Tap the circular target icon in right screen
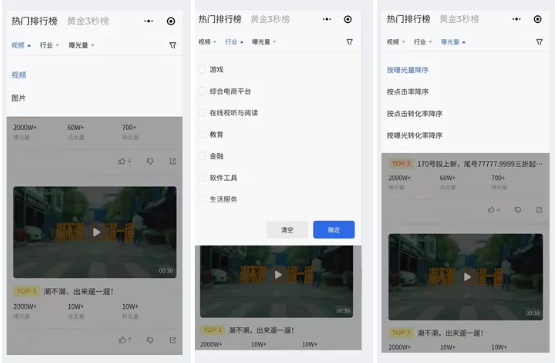Image resolution: width=557 pixels, height=363 pixels. point(537,19)
